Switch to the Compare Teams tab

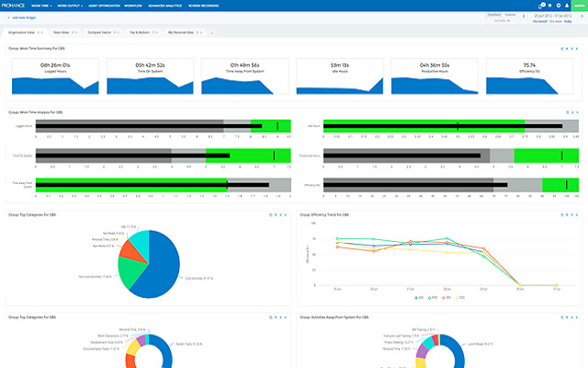tap(99, 31)
